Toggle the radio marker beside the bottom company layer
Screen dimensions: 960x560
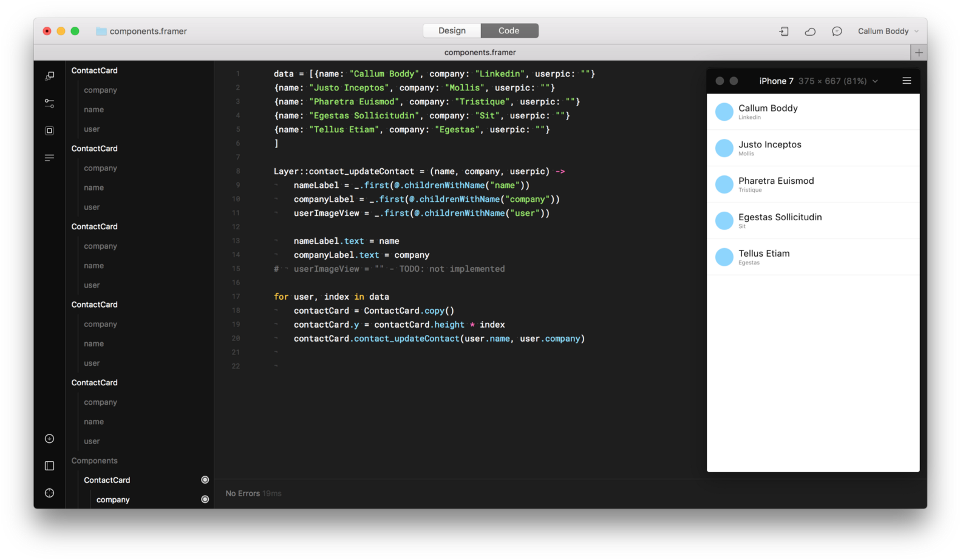pos(205,499)
